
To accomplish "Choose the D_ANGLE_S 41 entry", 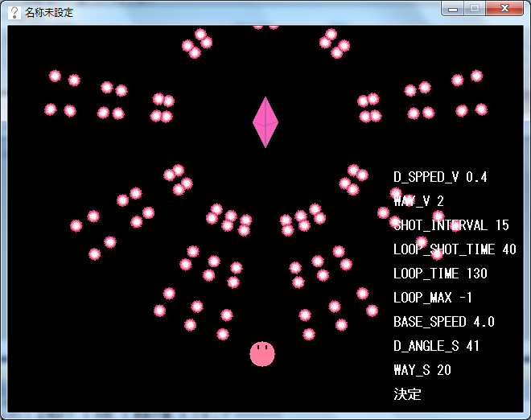I will [436, 346].
